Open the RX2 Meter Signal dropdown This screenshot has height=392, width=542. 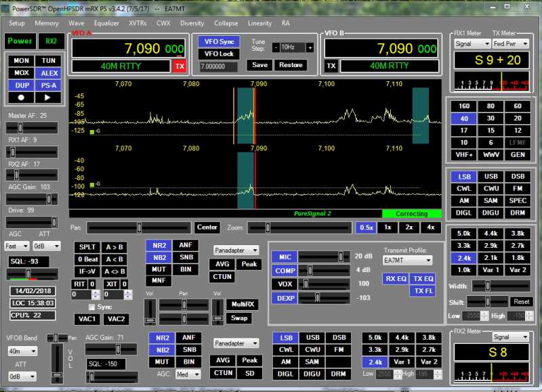click(511, 336)
